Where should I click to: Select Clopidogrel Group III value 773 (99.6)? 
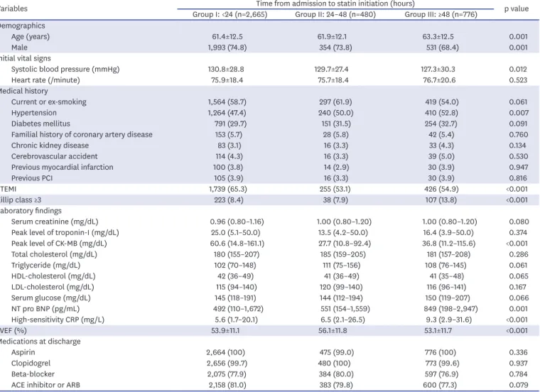442,364
